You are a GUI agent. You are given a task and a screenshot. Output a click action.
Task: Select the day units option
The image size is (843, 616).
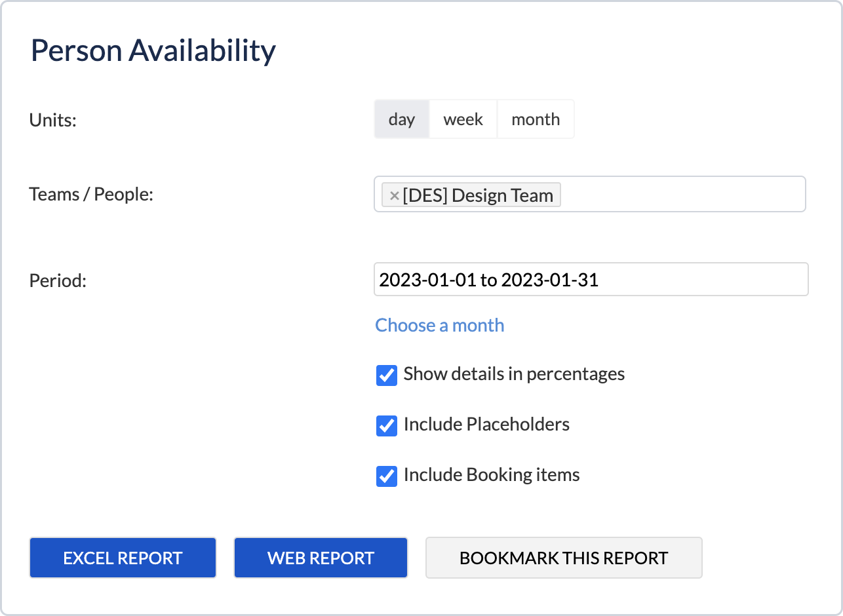point(401,119)
